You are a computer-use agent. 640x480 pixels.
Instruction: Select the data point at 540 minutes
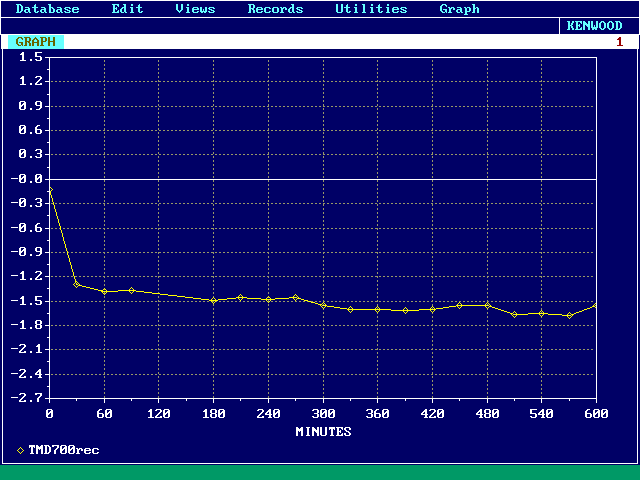pos(542,313)
